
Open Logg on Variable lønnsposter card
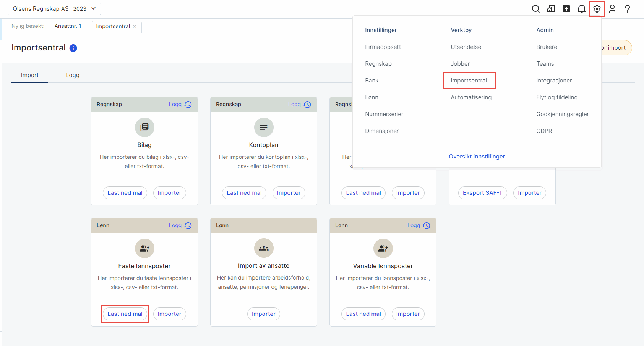pyautogui.click(x=419, y=226)
